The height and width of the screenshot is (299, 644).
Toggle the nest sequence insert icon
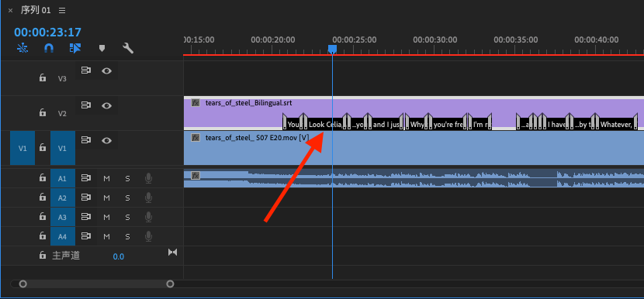coord(23,48)
